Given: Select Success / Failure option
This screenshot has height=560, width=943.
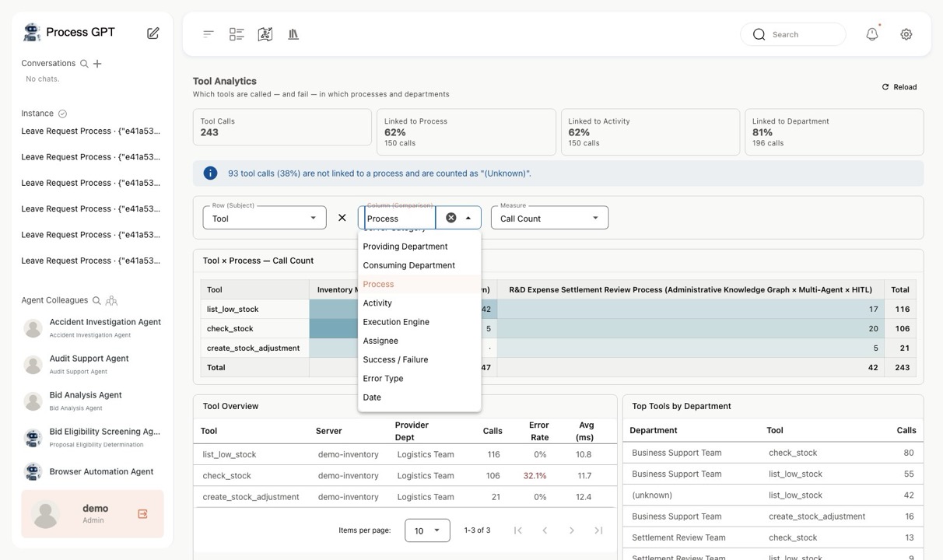Looking at the screenshot, I should (419, 359).
